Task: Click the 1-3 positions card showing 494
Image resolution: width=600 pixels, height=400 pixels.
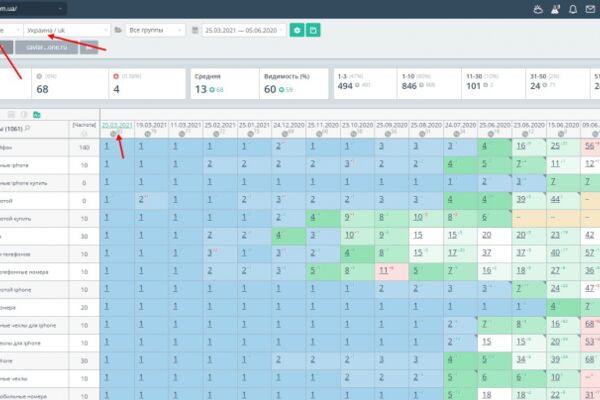Action: pyautogui.click(x=365, y=83)
